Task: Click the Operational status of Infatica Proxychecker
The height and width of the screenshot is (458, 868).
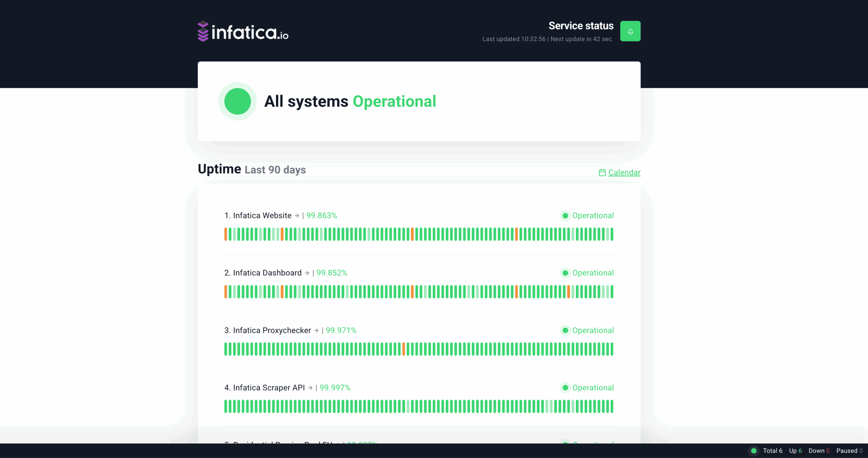Action: click(587, 330)
